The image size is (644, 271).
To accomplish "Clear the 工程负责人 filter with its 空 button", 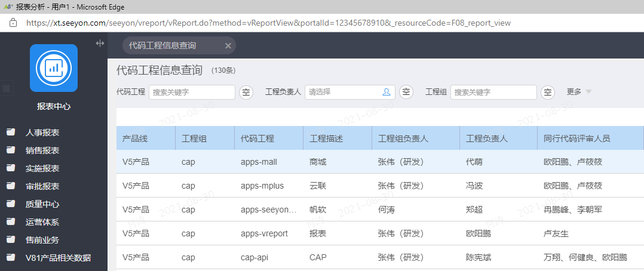I will [406, 92].
